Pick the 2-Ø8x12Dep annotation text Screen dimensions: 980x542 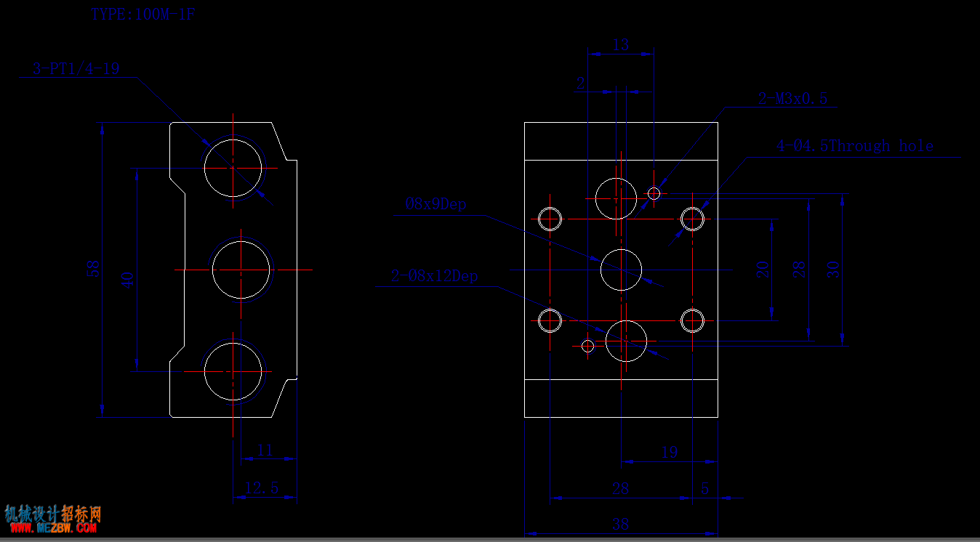[434, 275]
